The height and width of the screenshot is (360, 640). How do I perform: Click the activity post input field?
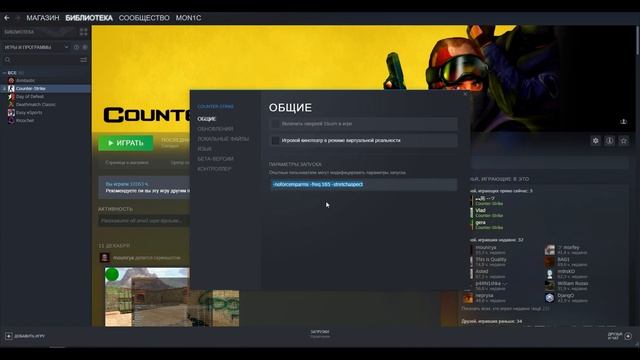coord(144,221)
